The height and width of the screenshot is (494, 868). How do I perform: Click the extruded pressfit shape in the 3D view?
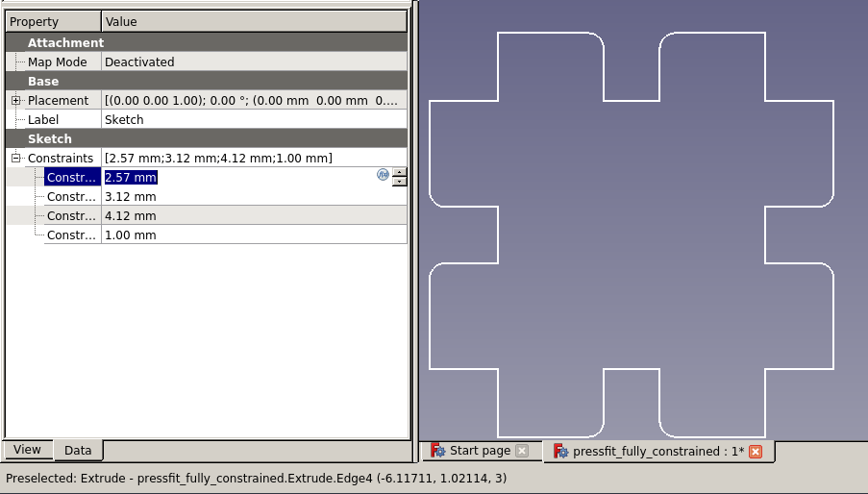632,235
